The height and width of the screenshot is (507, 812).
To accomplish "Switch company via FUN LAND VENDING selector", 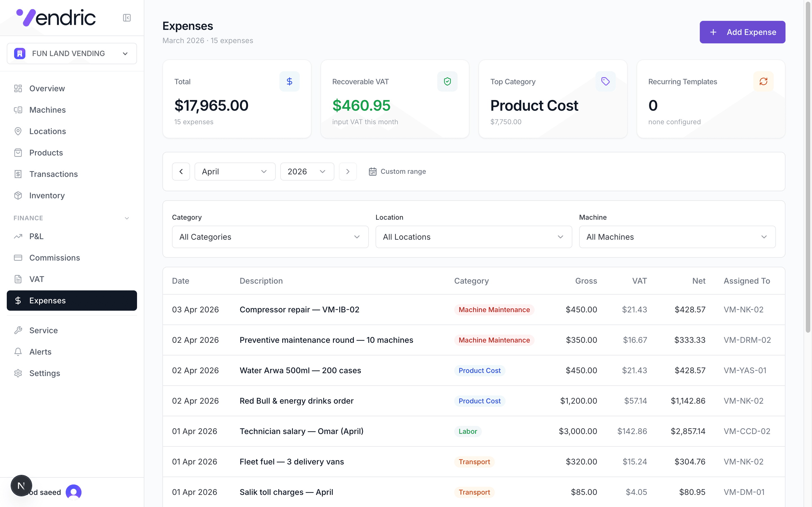I will 72,54.
